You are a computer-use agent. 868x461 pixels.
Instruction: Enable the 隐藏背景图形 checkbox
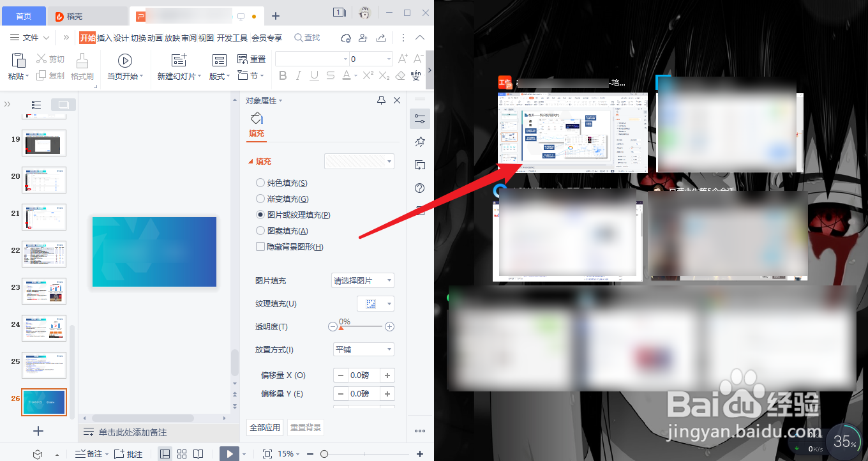point(260,246)
